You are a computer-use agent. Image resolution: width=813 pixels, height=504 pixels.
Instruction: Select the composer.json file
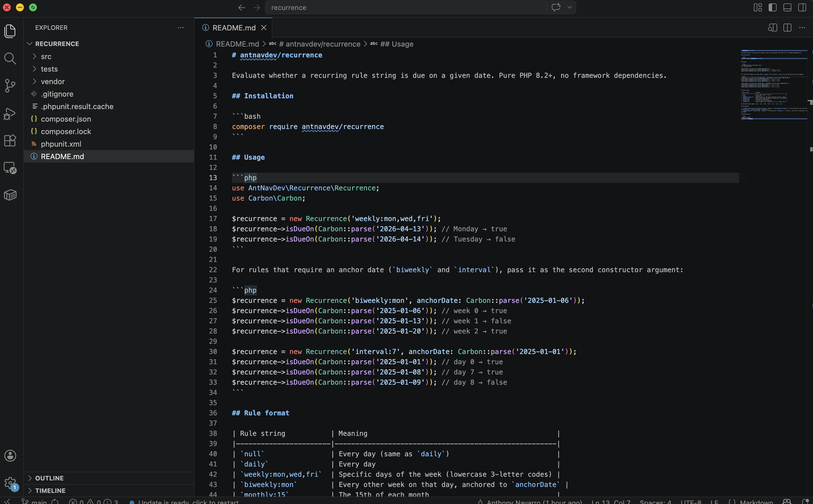pos(66,119)
